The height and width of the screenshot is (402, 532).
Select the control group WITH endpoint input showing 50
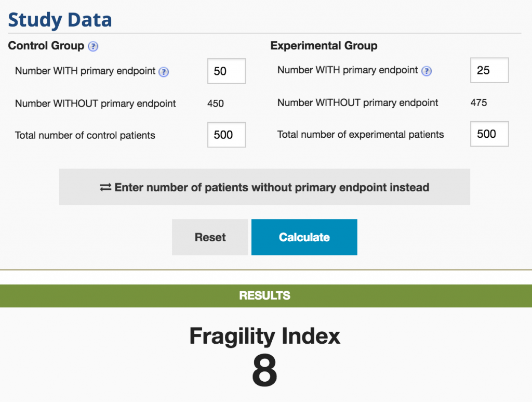pyautogui.click(x=226, y=71)
